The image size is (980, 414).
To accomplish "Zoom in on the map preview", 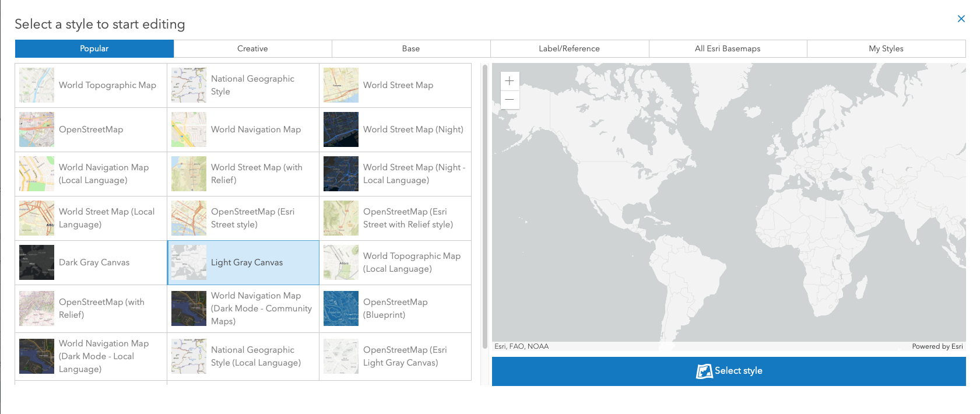I will [x=510, y=81].
